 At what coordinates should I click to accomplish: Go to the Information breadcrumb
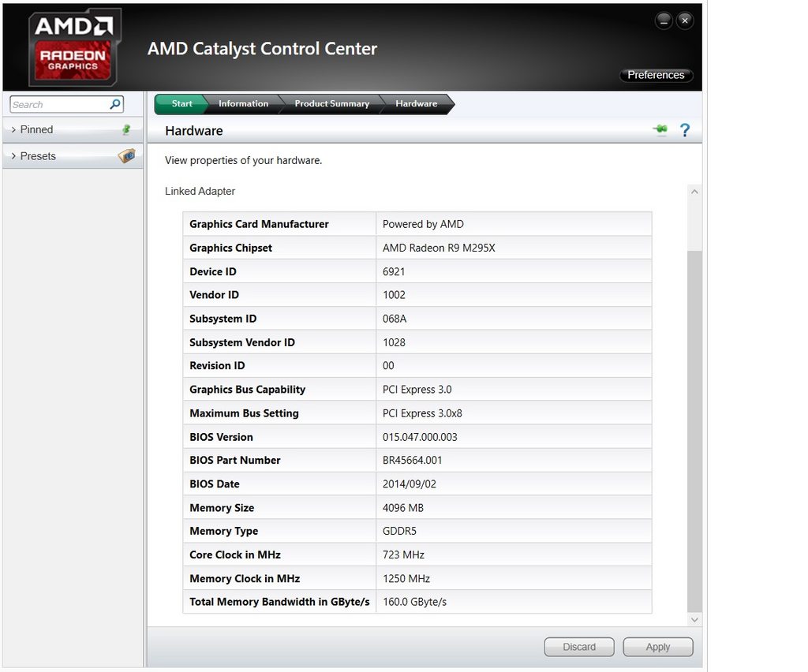[243, 103]
